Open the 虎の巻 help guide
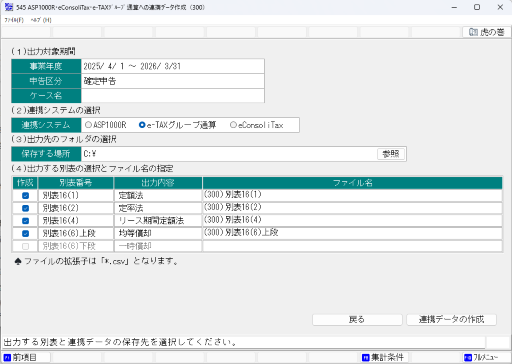 coord(486,32)
